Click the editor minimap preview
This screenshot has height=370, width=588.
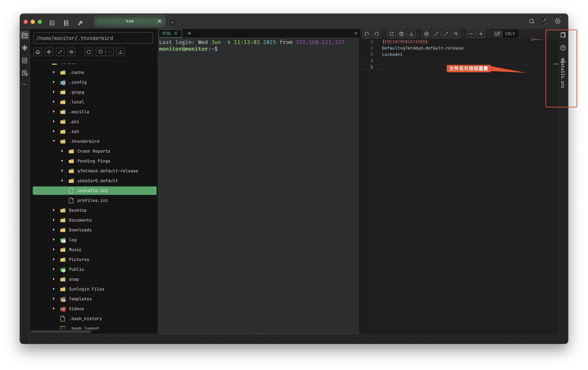click(x=537, y=40)
